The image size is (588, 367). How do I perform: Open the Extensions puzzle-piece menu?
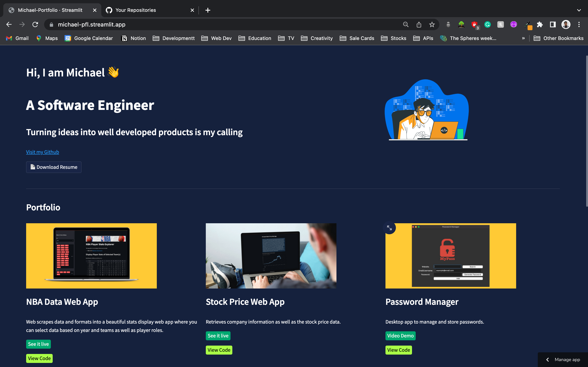(540, 24)
